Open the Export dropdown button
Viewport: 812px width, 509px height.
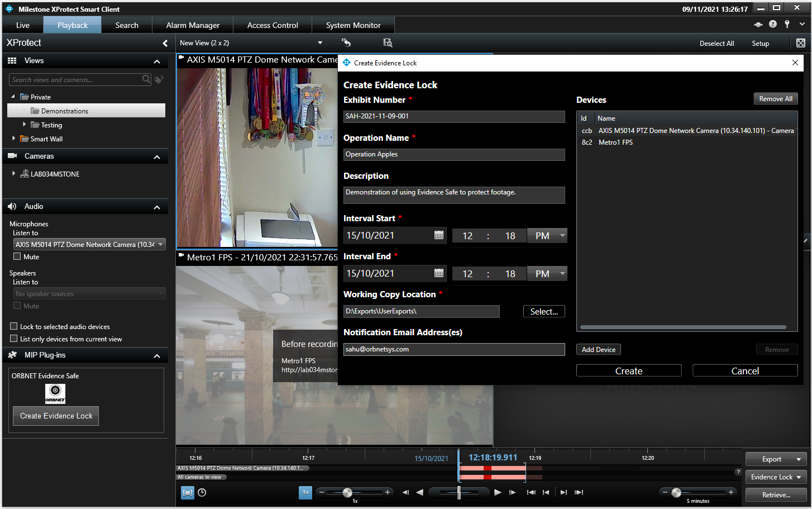coord(776,459)
